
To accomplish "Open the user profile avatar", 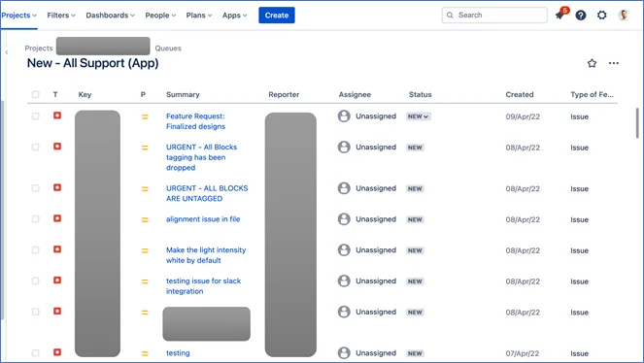I will click(624, 16).
